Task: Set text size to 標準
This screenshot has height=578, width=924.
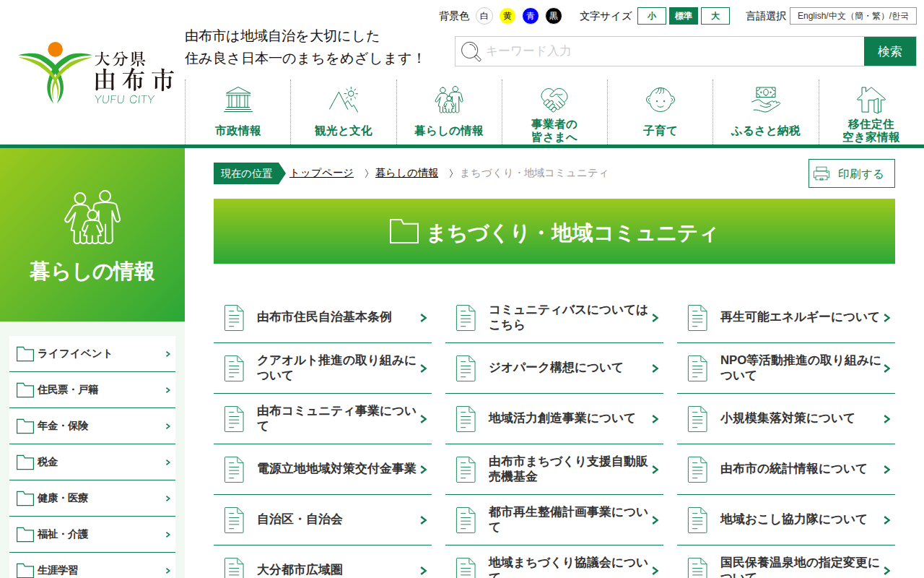Action: (683, 16)
